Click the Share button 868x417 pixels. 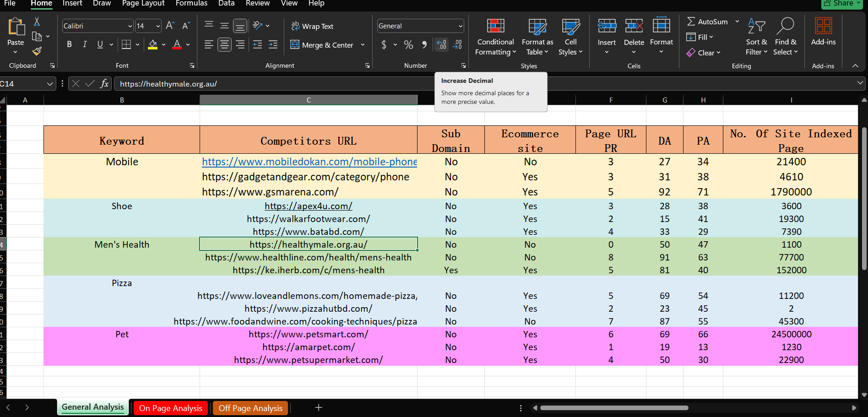pos(841,4)
